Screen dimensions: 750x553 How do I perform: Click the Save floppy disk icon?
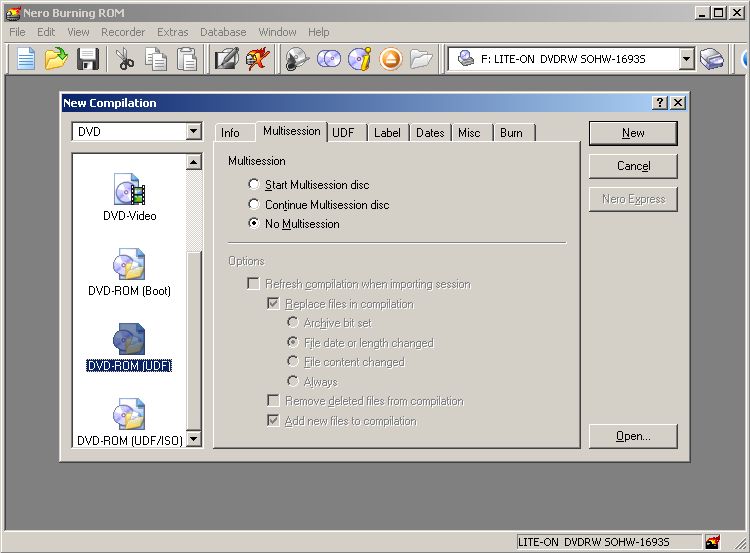pyautogui.click(x=87, y=59)
